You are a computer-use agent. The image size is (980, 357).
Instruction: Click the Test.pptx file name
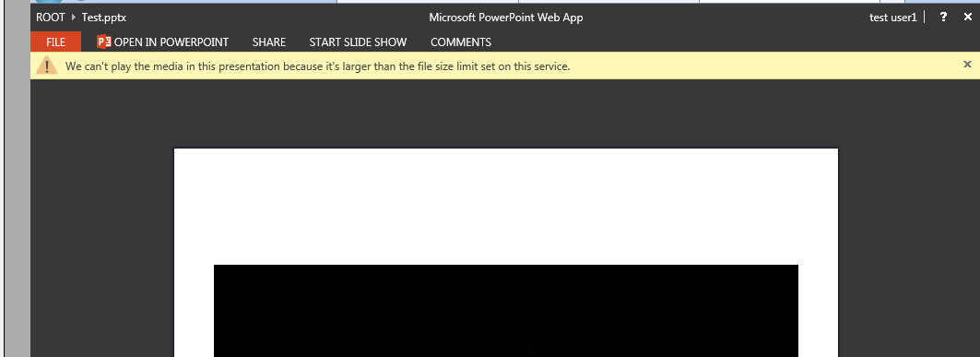coord(104,18)
